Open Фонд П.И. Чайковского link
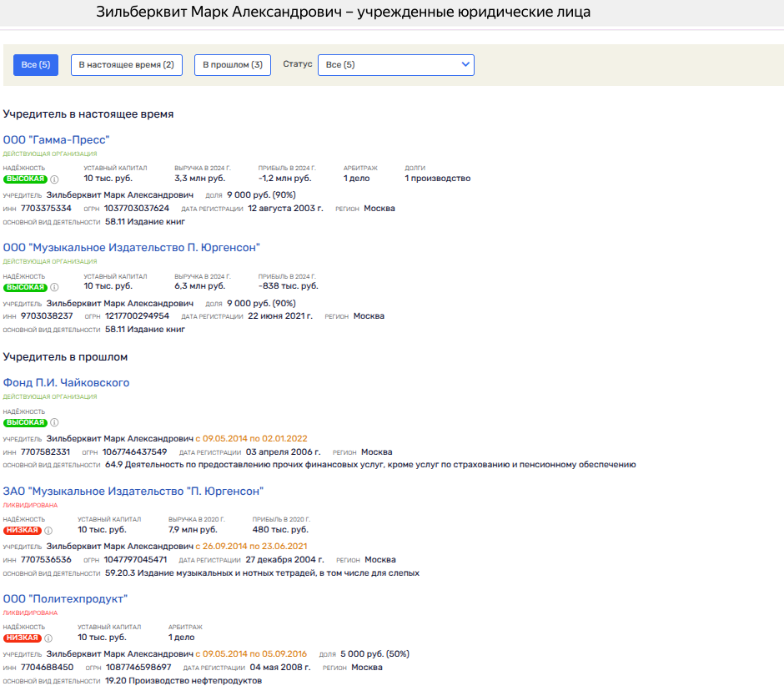Screen dimensions: 784x691 coord(66,383)
